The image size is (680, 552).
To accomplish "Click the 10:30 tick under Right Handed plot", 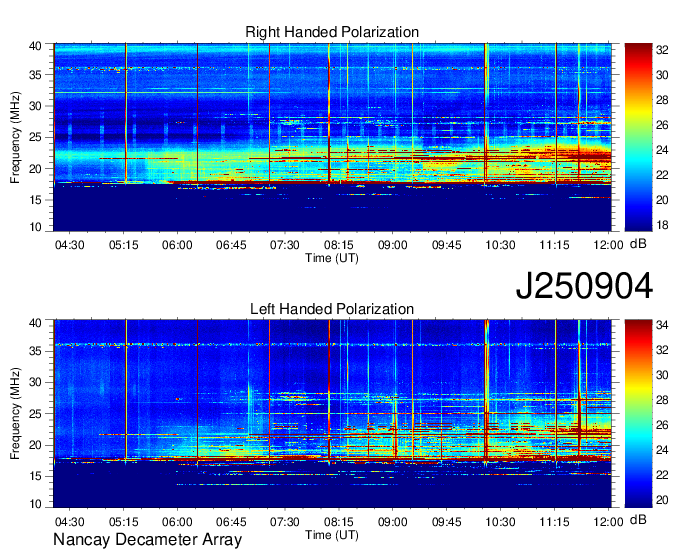I will click(x=500, y=245).
